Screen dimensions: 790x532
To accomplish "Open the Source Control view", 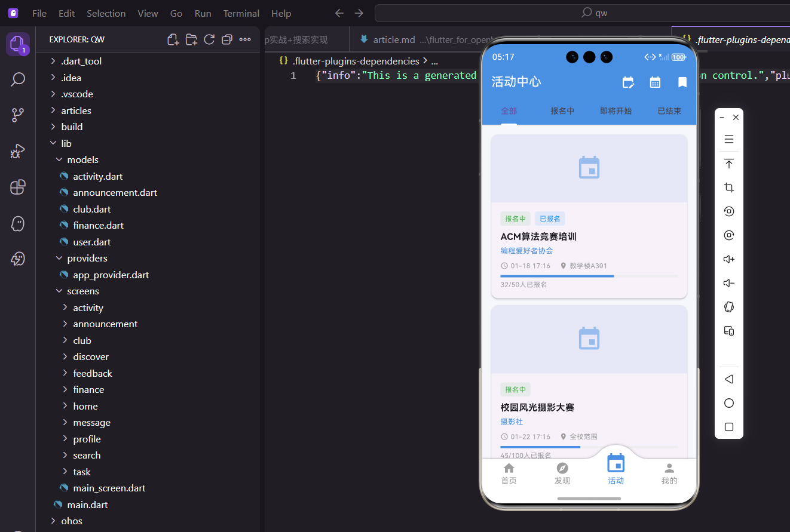I will coord(17,115).
